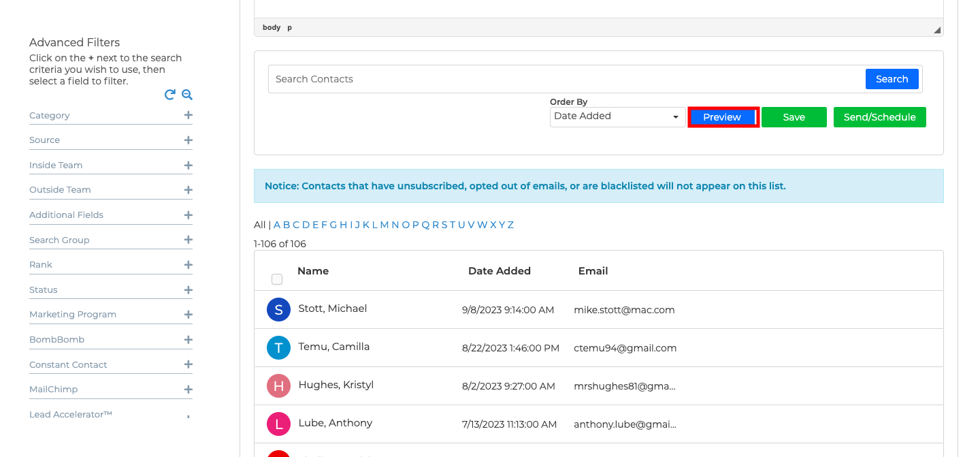Filter contacts by letter M
Image resolution: width=980 pixels, height=457 pixels.
coord(385,225)
